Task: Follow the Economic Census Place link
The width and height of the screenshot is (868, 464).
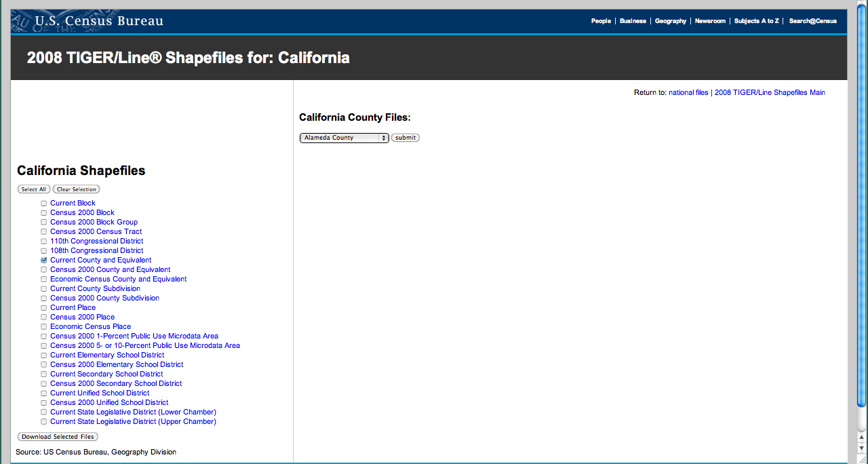Action: coord(90,327)
